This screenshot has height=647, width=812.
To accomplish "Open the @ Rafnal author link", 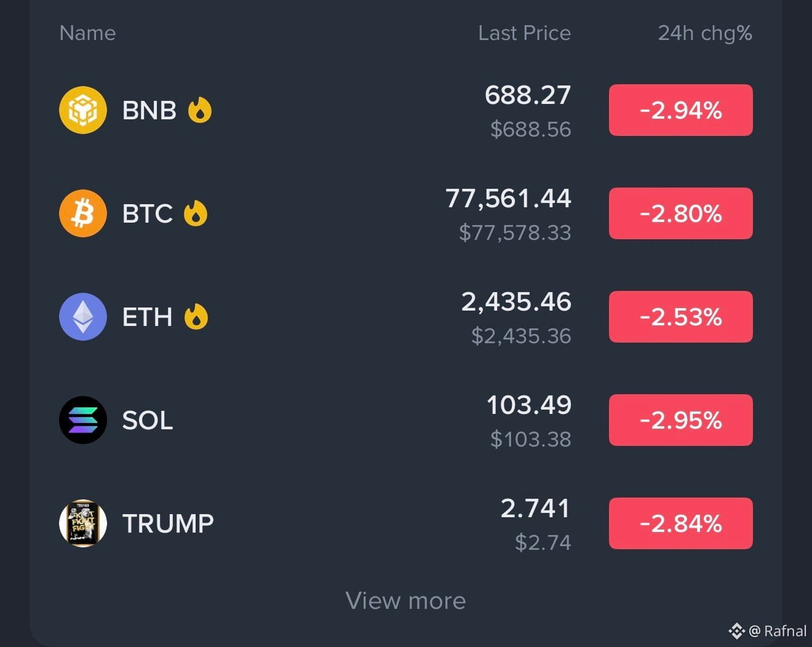I will coord(778,631).
